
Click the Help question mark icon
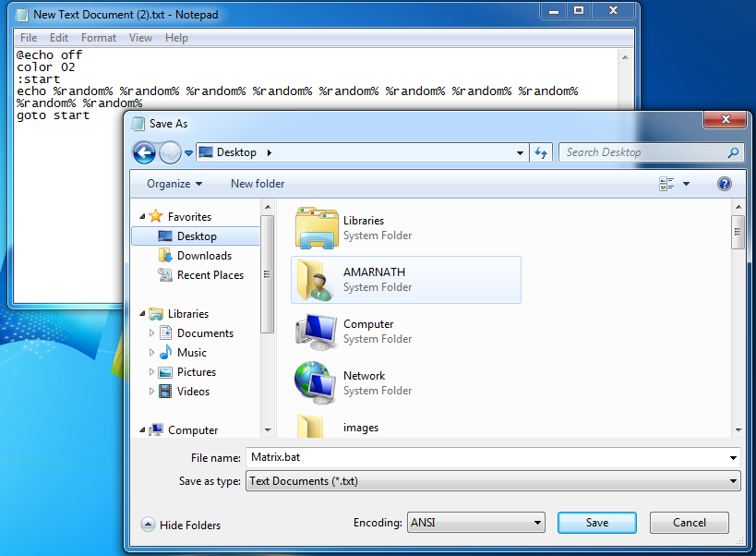[x=725, y=184]
